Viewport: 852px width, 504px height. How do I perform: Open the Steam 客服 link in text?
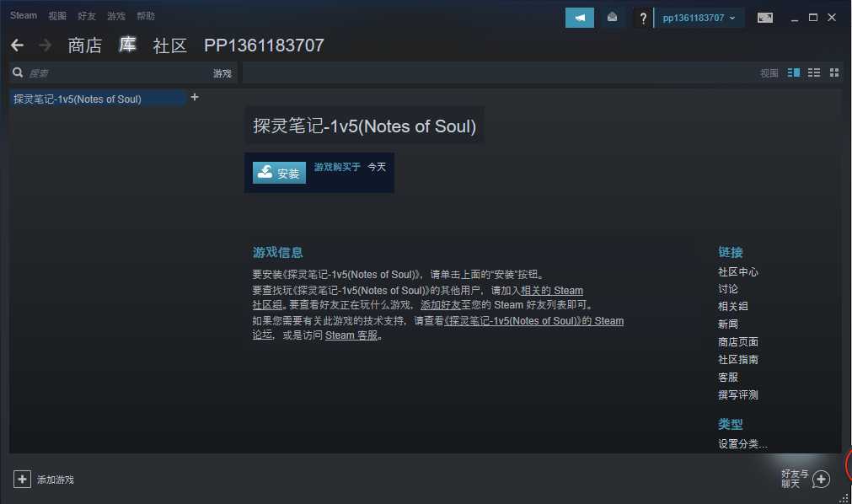pos(351,335)
